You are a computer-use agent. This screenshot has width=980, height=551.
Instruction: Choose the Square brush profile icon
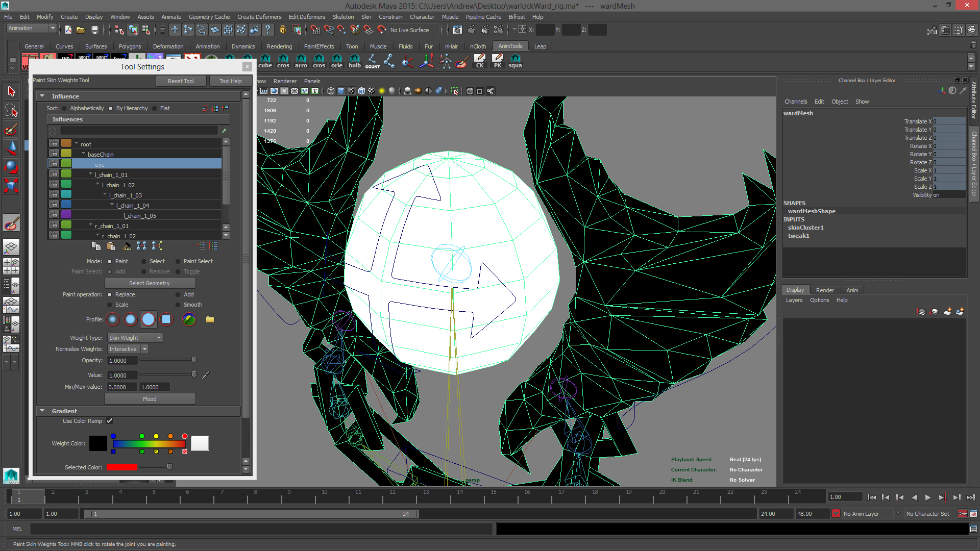point(166,319)
